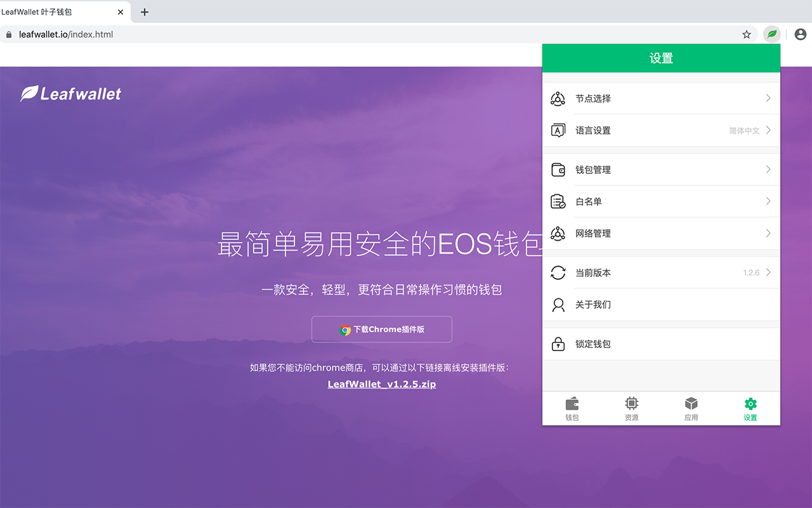Click the wallet management (钱包管理) icon
Image resolution: width=812 pixels, height=508 pixels.
point(558,170)
